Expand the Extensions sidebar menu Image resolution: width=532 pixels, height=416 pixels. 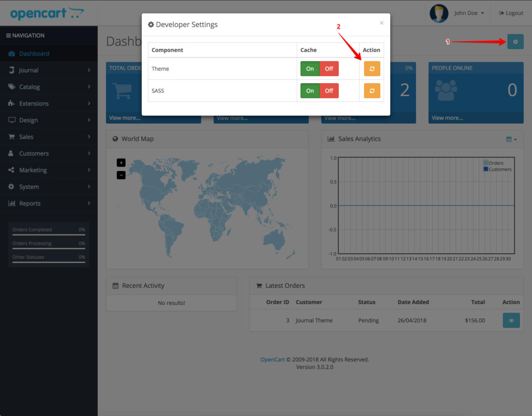49,104
